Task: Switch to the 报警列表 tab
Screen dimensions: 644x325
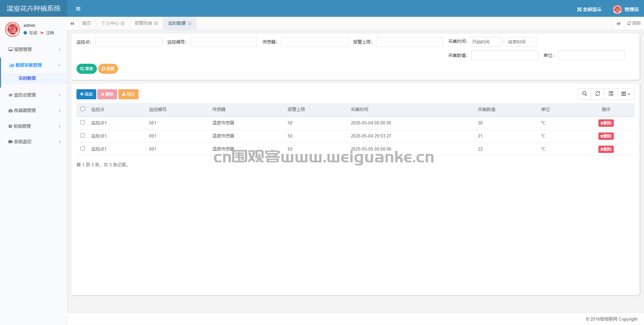Action: (x=144, y=23)
